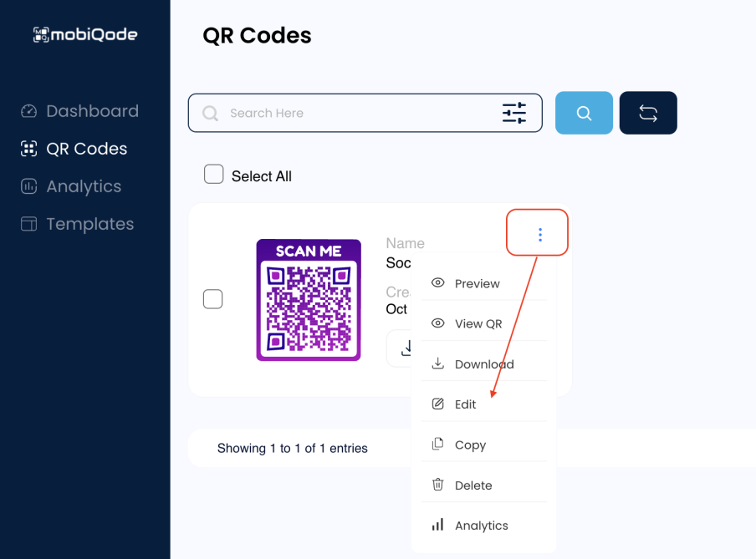Click the Templates layout icon in sidebar
The image size is (756, 559).
[x=29, y=224]
